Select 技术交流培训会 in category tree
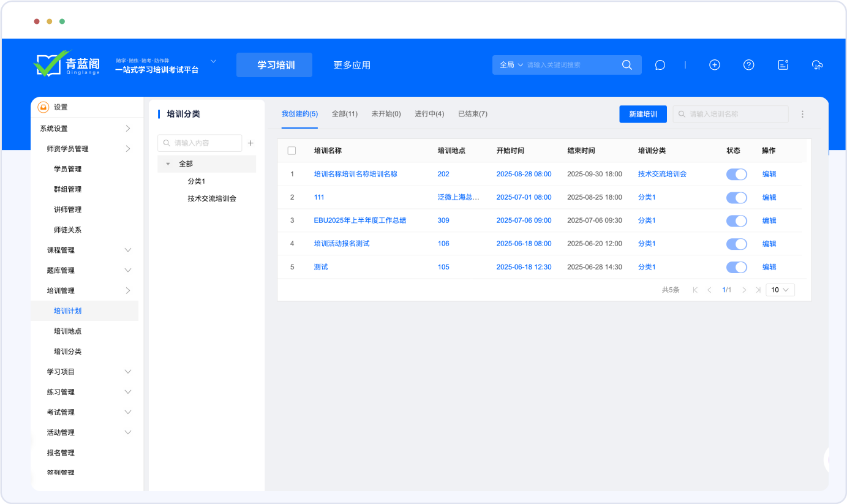 tap(212, 198)
